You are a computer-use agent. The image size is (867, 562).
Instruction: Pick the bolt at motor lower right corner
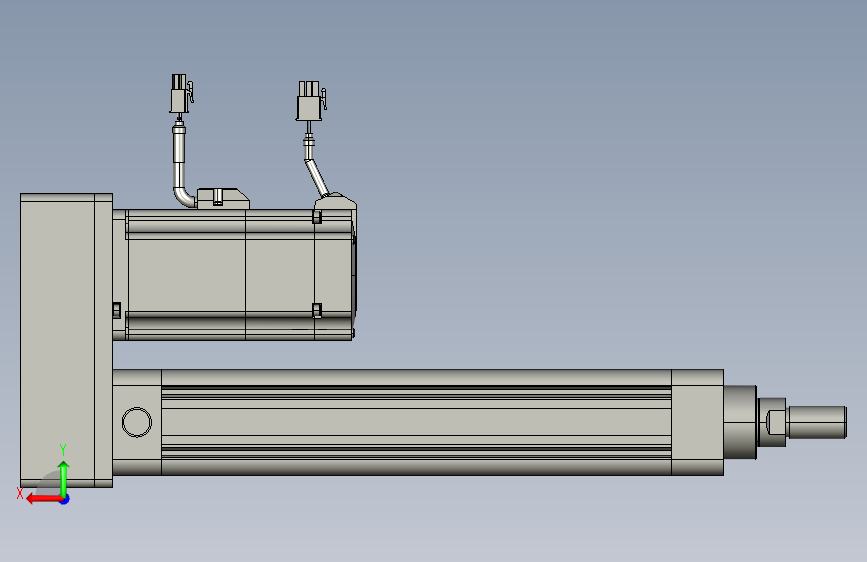[317, 310]
